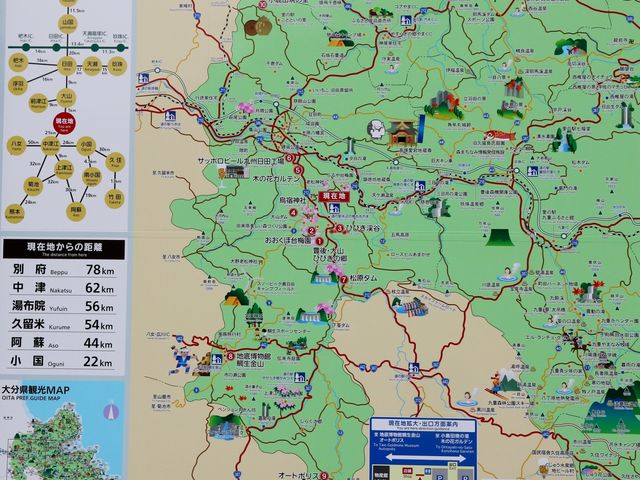Click the brown chestnut illustration

click(x=256, y=28)
